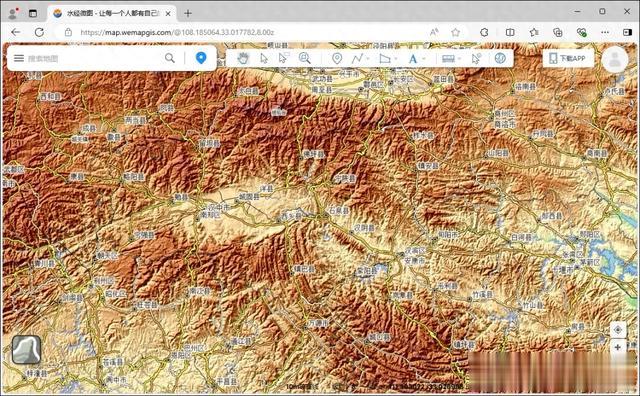Image resolution: width=640 pixels, height=396 pixels.
Task: Expand the polygon tool dropdown arrow
Action: 396,59
